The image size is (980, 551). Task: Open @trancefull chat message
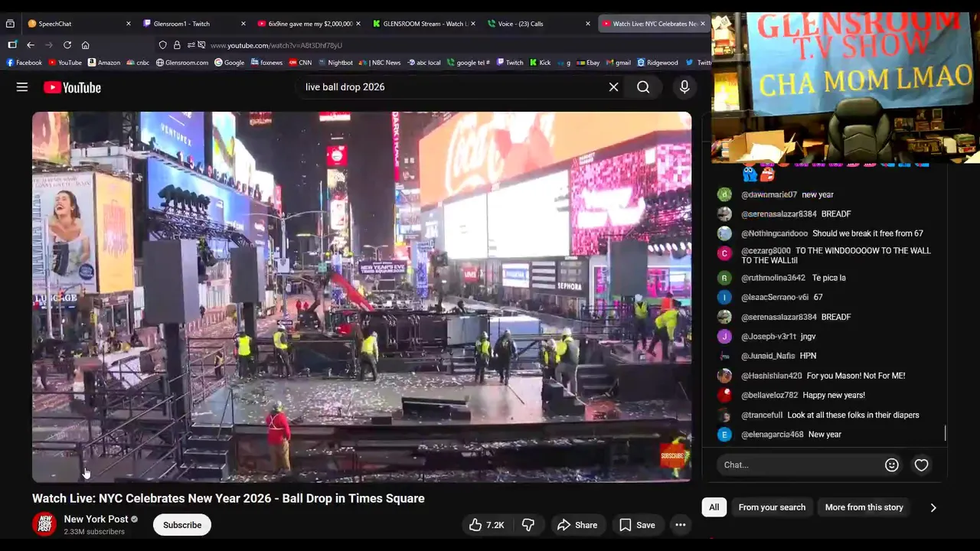click(x=831, y=415)
